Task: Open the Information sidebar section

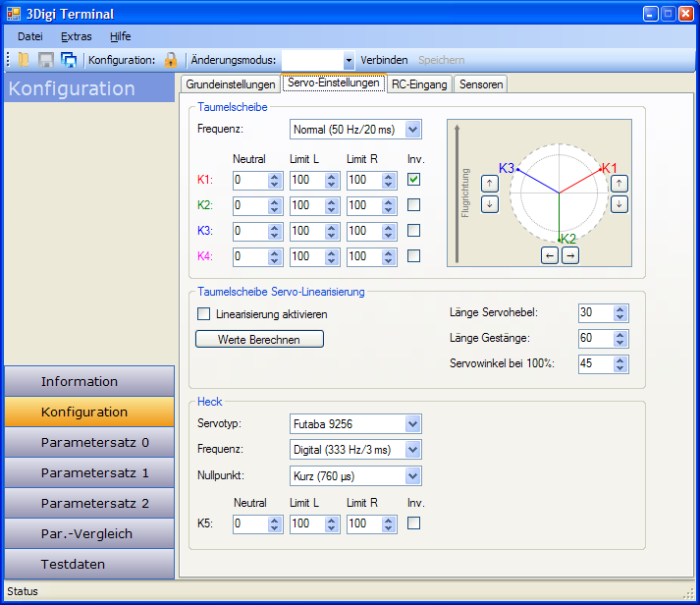Action: (89, 381)
